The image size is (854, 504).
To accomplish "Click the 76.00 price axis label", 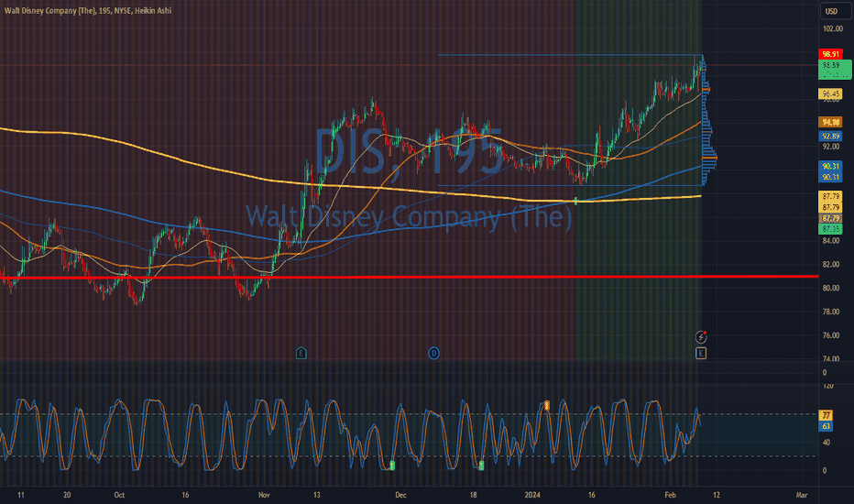I will [x=831, y=335].
